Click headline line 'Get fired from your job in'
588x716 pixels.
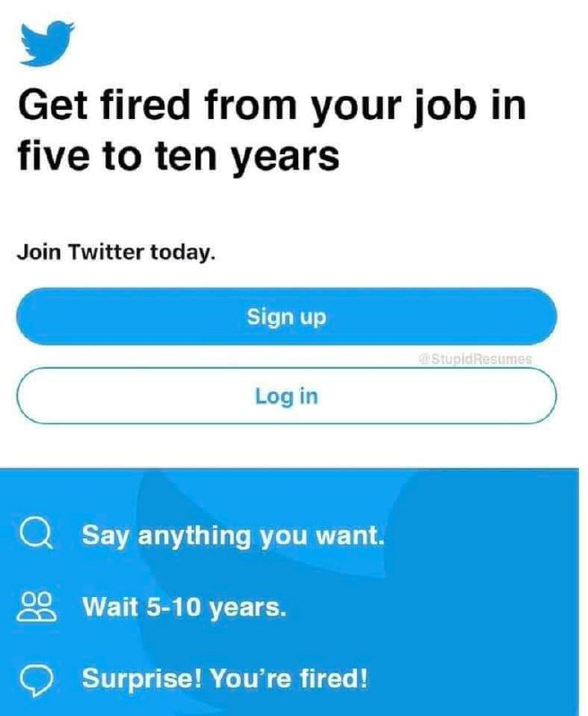click(x=272, y=105)
